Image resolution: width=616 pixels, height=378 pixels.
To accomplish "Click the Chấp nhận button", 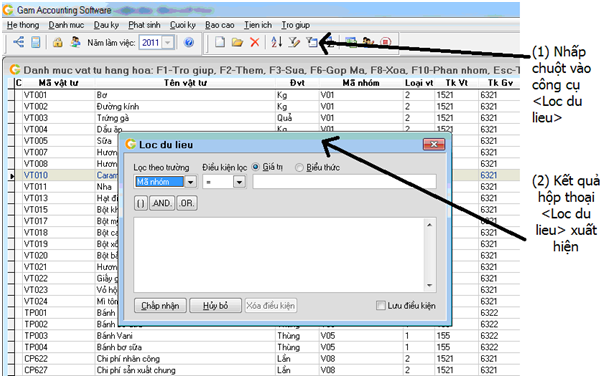I will pos(160,305).
